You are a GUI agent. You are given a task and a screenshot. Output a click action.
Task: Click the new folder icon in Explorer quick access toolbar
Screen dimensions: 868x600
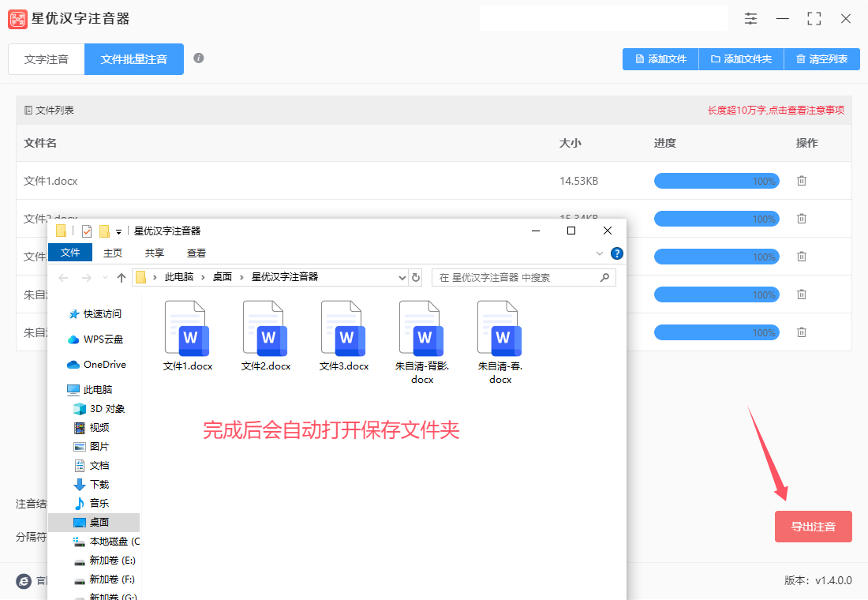pyautogui.click(x=104, y=231)
